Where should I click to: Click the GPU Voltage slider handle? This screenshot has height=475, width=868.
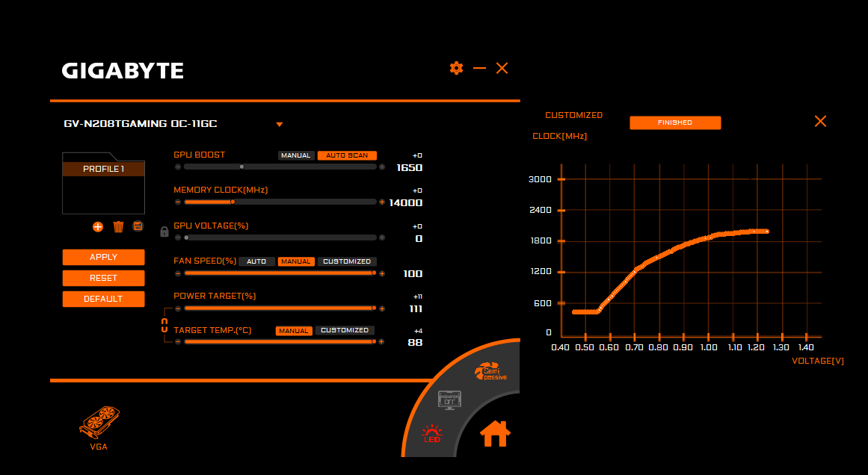(187, 237)
